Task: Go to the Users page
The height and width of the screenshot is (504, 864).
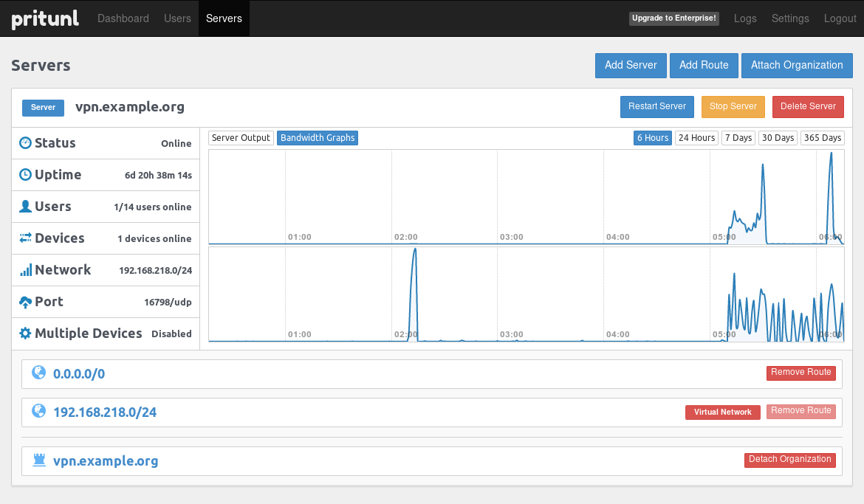Action: point(177,18)
